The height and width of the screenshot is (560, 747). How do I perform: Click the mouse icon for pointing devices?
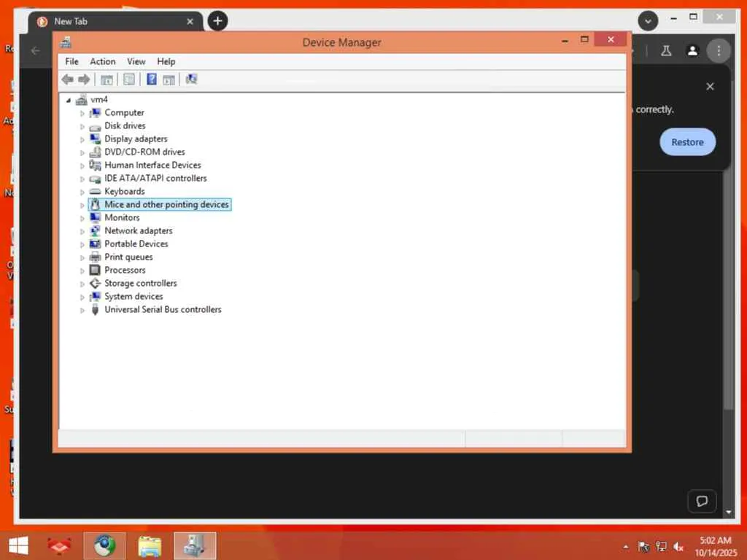[x=96, y=204]
